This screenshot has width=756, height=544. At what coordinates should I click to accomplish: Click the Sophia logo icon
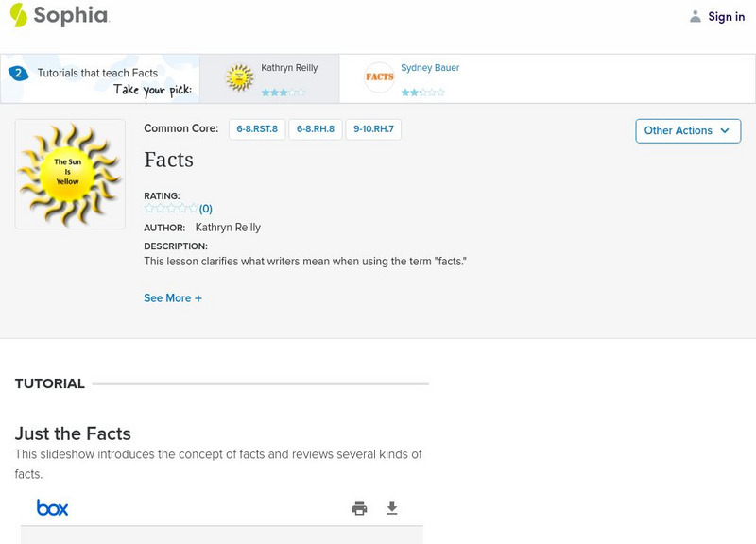coord(19,15)
